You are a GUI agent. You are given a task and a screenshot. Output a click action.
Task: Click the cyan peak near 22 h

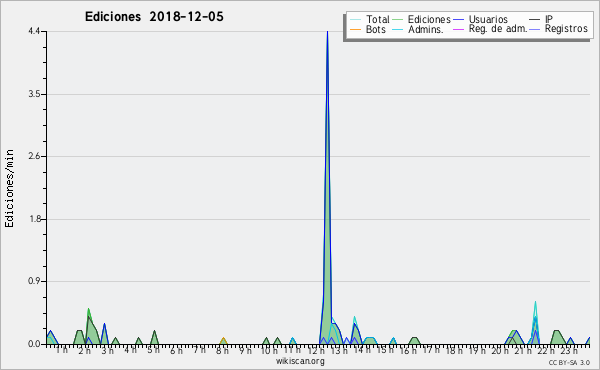point(535,322)
